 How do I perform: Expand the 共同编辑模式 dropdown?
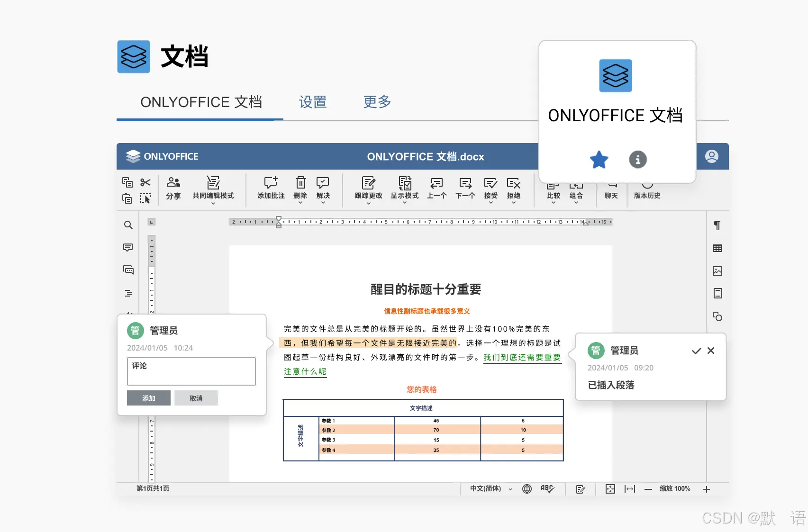(x=213, y=203)
